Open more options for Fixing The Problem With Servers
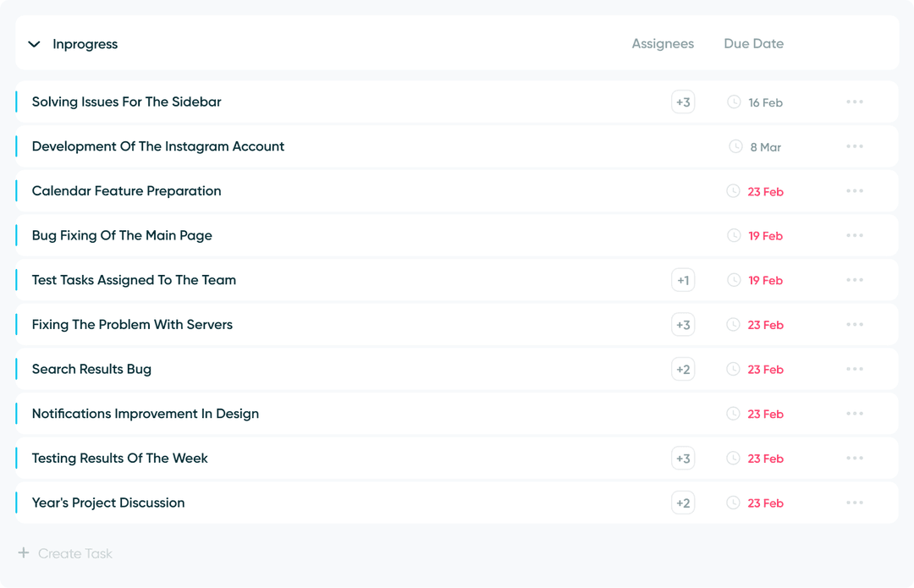914x588 pixels. point(855,325)
